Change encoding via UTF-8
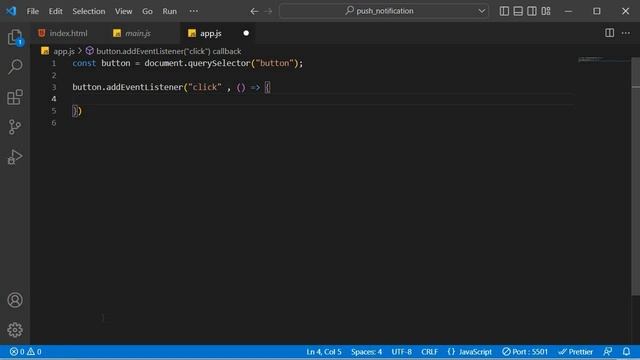The width and height of the screenshot is (640, 360). click(402, 351)
